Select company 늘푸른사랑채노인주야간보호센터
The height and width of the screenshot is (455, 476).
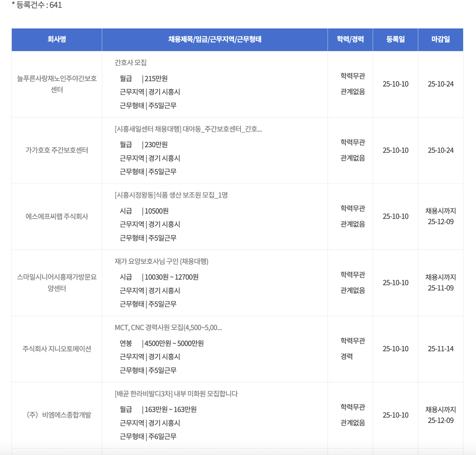(x=57, y=84)
